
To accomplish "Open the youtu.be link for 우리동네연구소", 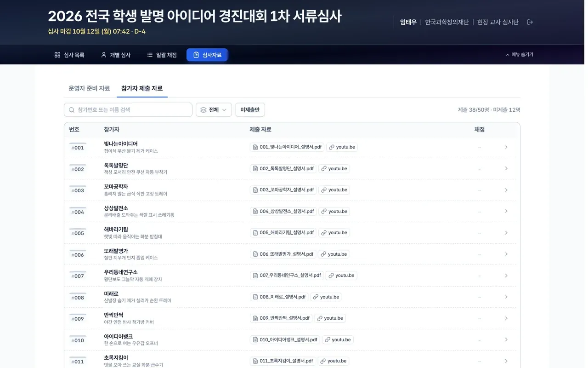I will pos(341,276).
